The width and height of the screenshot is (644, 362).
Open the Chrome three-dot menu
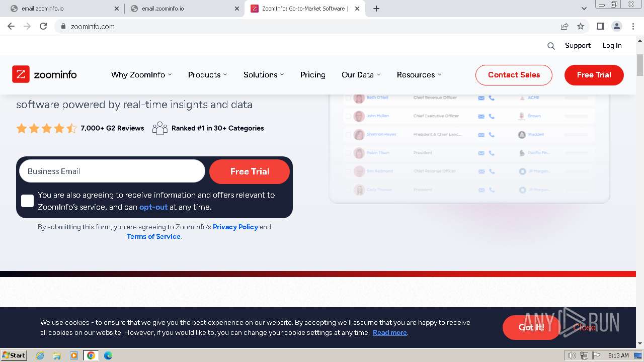tap(632, 26)
